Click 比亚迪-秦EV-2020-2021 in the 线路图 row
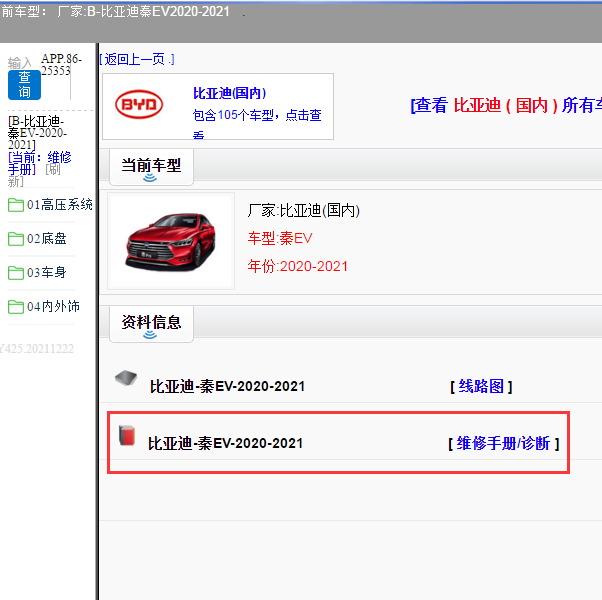Image resolution: width=602 pixels, height=600 pixels. pos(227,387)
